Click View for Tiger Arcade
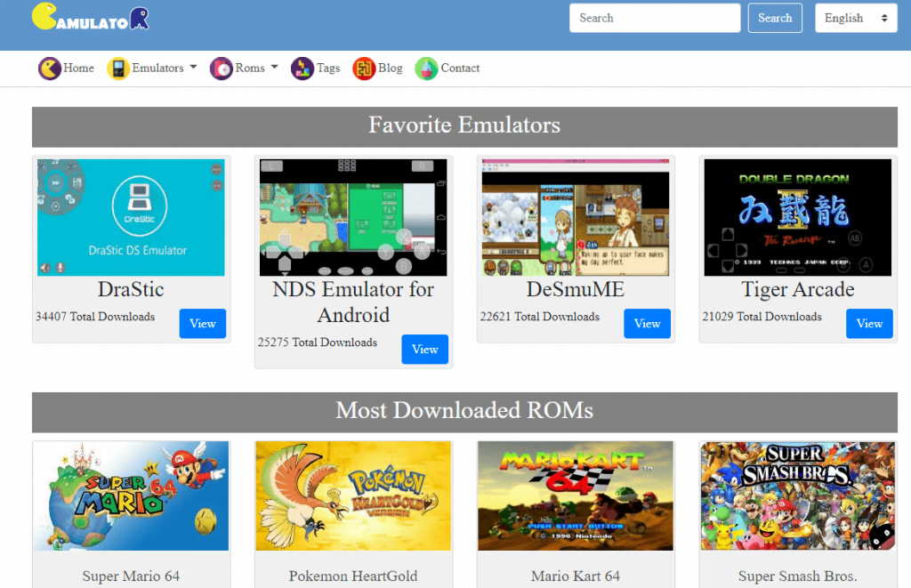This screenshot has height=588, width=911. (x=869, y=324)
